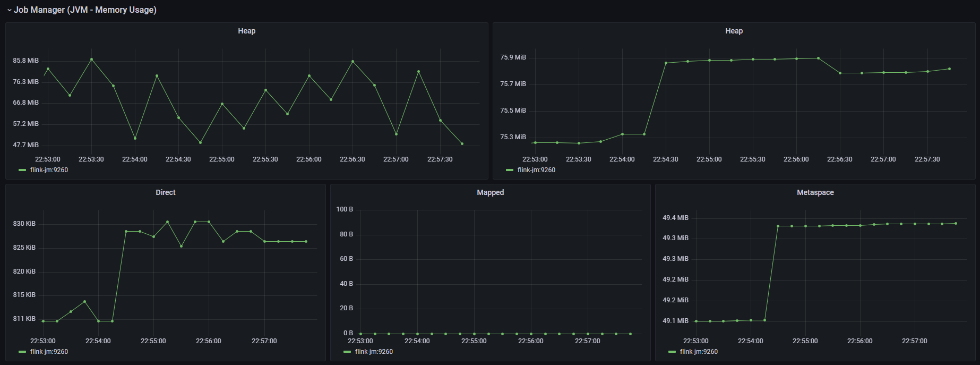This screenshot has width=980, height=365.
Task: Toggle flink-jm:9260 series in Direct legend
Action: (x=49, y=352)
